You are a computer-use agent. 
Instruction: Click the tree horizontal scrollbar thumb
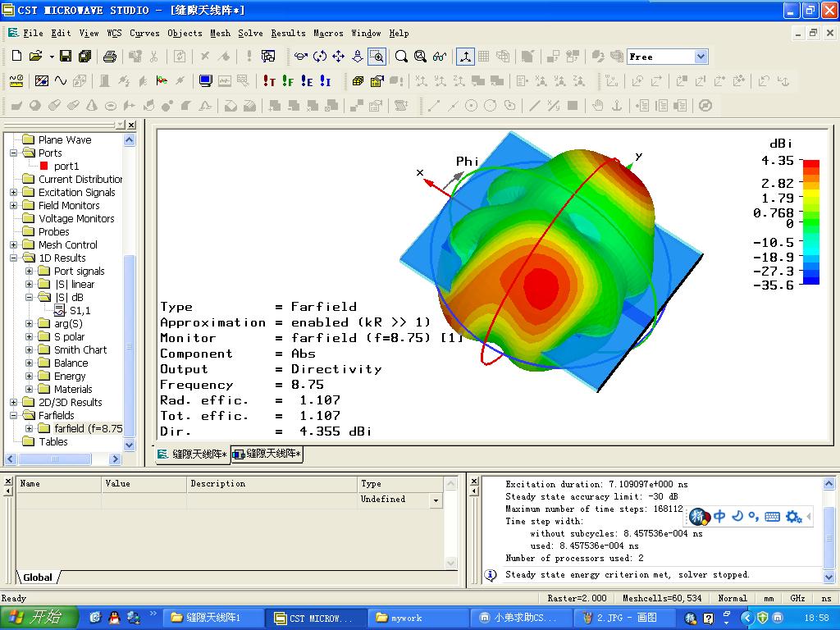(x=55, y=459)
